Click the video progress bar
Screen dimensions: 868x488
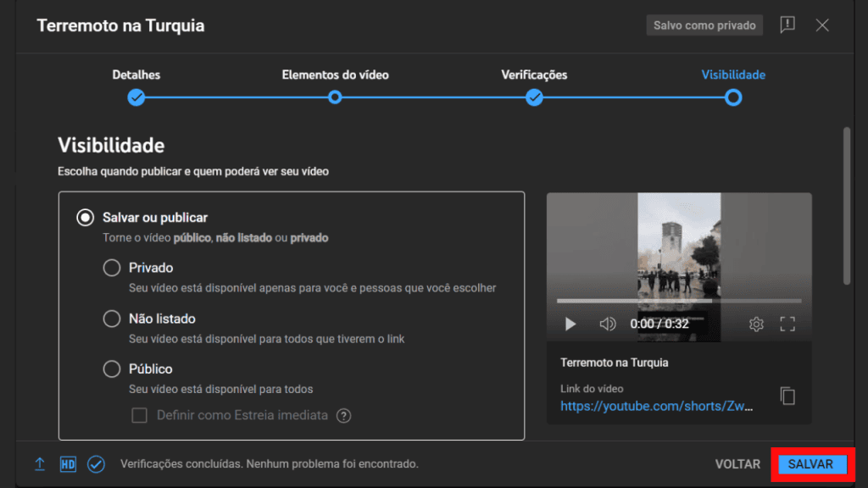(678, 300)
